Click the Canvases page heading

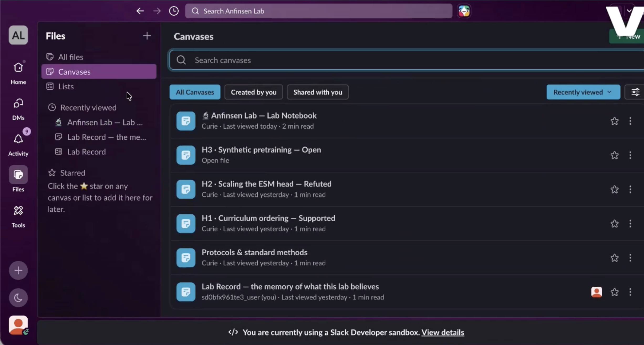point(194,37)
